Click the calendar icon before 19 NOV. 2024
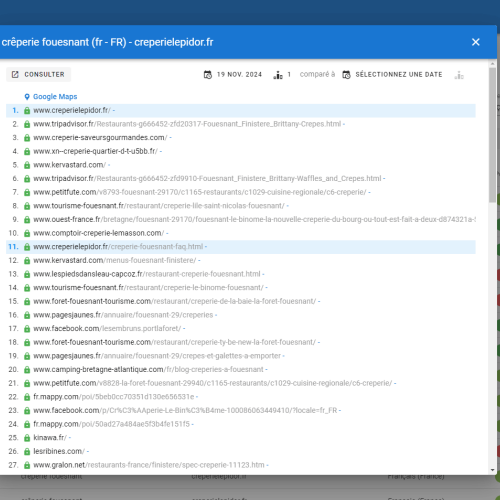Image resolution: width=500 pixels, height=500 pixels. click(208, 75)
